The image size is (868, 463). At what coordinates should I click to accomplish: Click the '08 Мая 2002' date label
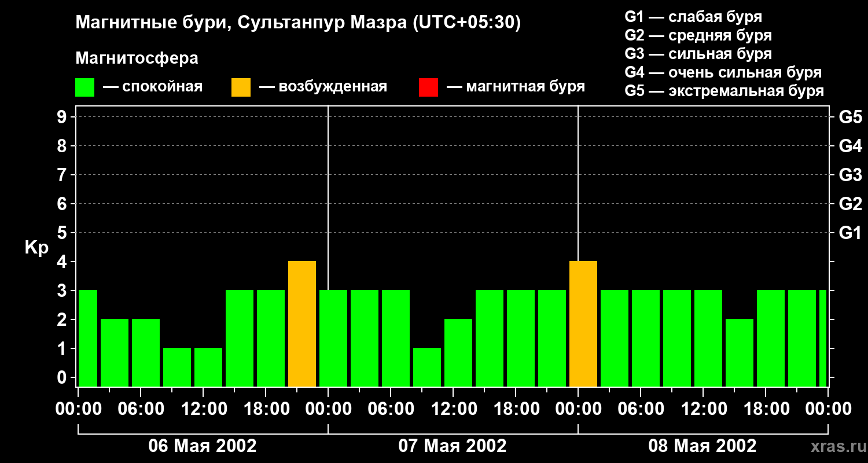click(x=703, y=446)
